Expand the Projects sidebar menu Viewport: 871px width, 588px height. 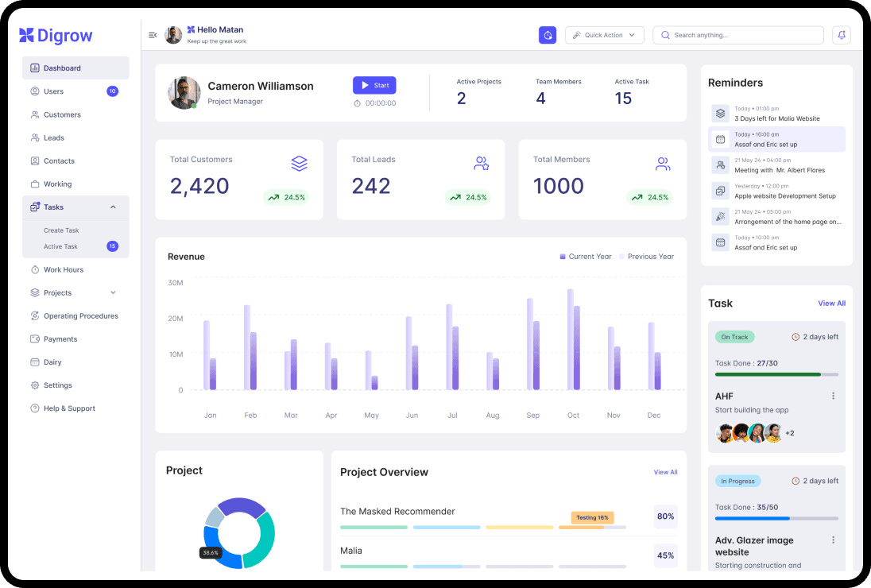click(x=113, y=293)
